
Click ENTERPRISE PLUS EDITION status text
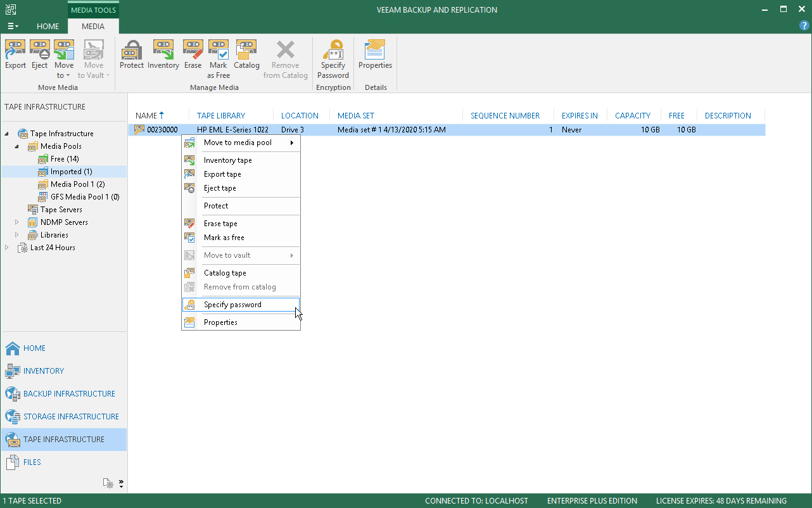(592, 501)
